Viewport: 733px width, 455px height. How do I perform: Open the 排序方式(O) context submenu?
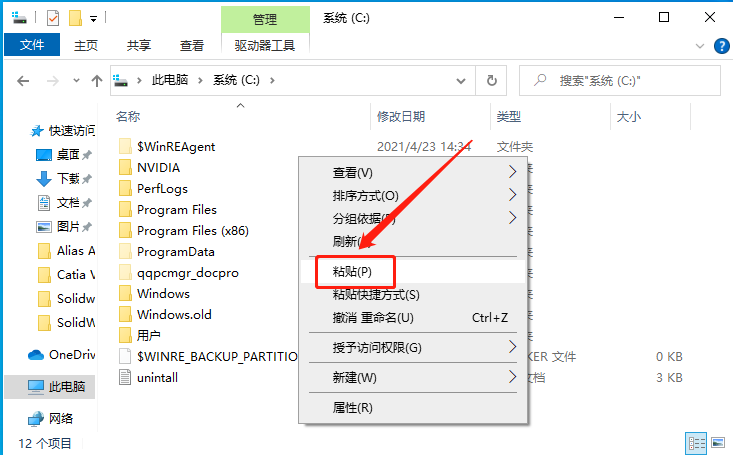[413, 195]
